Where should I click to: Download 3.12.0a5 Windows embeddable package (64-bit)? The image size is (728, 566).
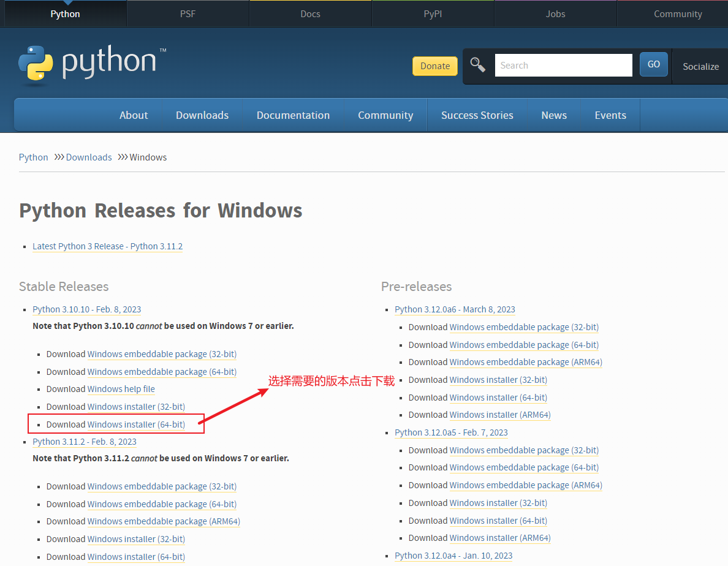[x=524, y=467]
